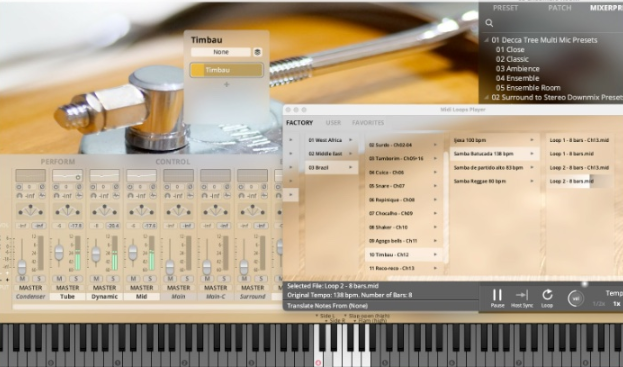Screen dimensions: 623x367
Task: Click the None preset field under Timbau
Action: (x=221, y=52)
